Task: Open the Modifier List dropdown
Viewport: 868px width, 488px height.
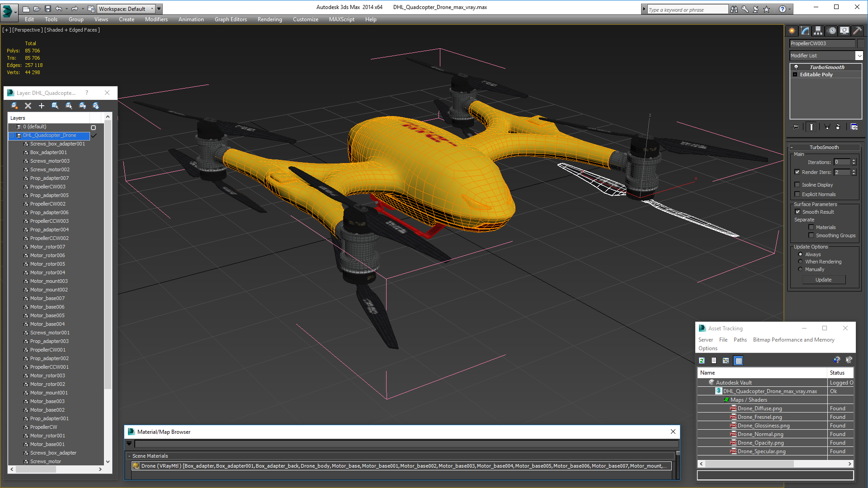Action: [859, 56]
